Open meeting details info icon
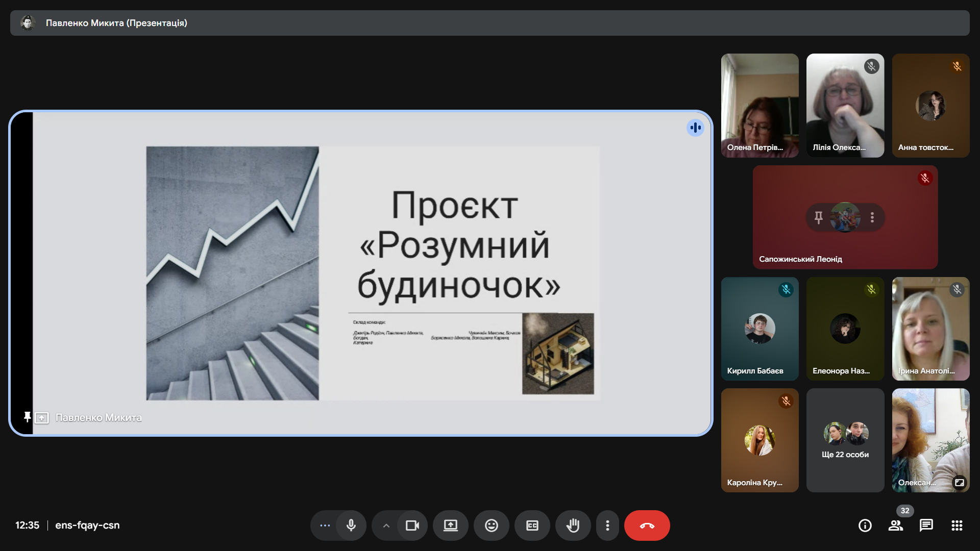The image size is (980, 551). [x=865, y=525]
